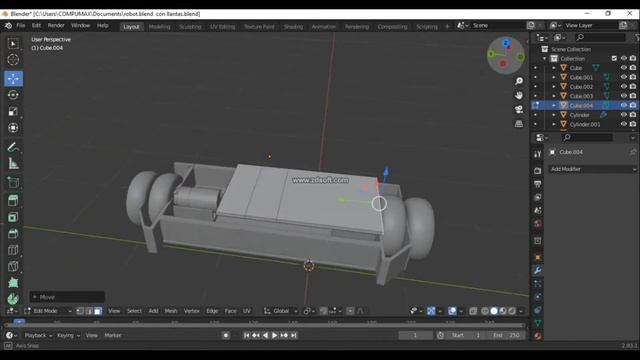Collapse the Collection tree in the outliner
Screen dimensions: 640x360
[x=544, y=58]
